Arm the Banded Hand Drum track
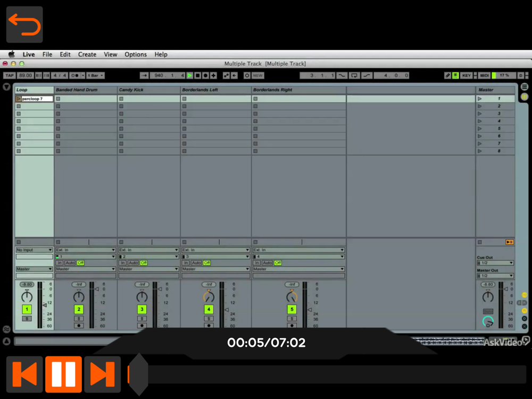532x399 pixels. [79, 326]
